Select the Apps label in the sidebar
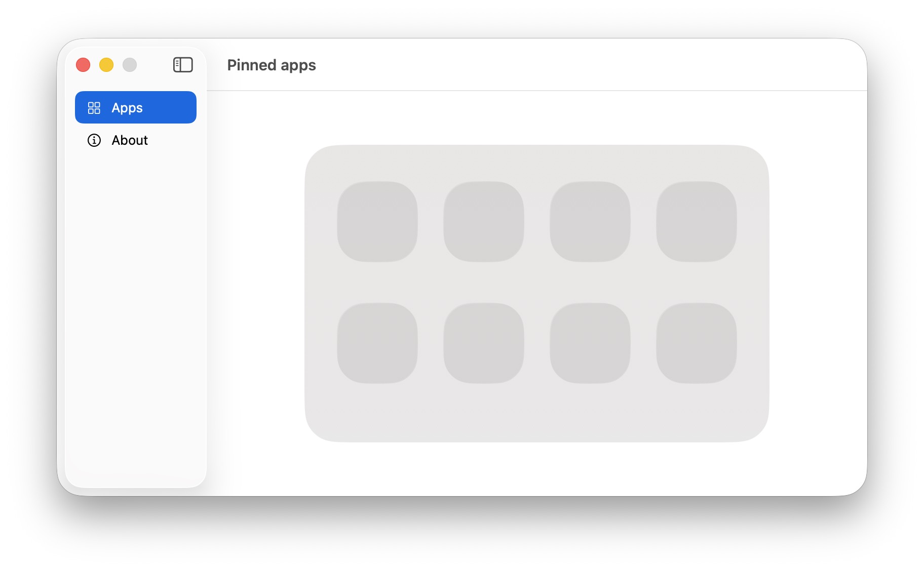Image resolution: width=924 pixels, height=571 pixels. tap(127, 108)
